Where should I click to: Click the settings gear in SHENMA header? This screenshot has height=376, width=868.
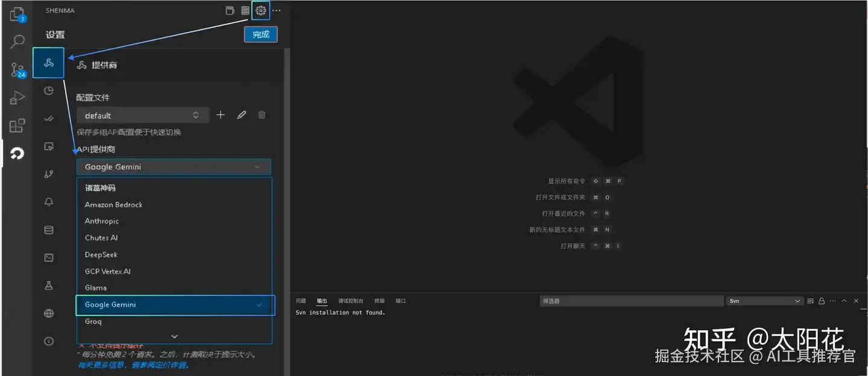pos(260,10)
